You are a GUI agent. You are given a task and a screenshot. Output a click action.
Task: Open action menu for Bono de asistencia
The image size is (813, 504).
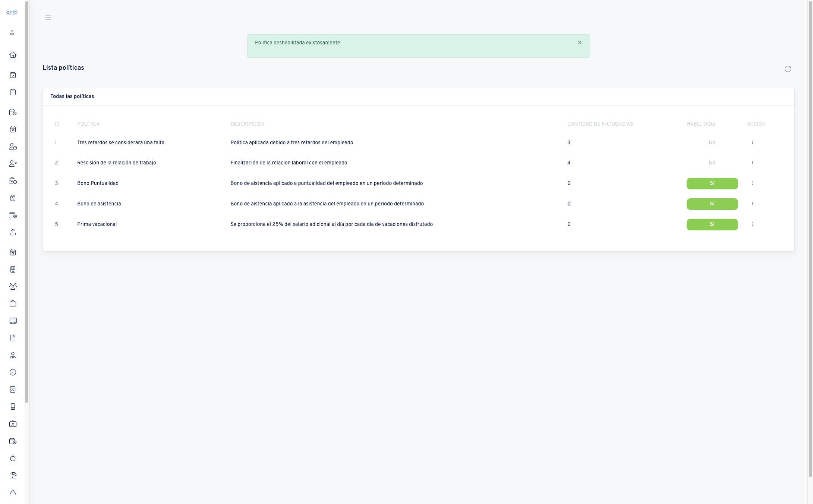pyautogui.click(x=752, y=204)
